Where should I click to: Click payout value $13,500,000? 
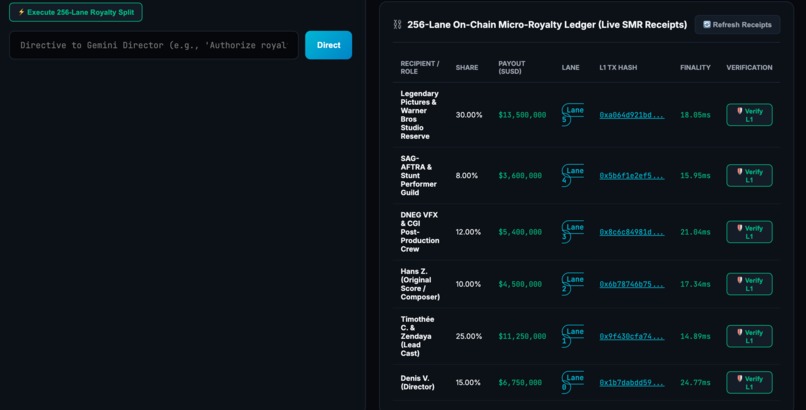point(522,115)
